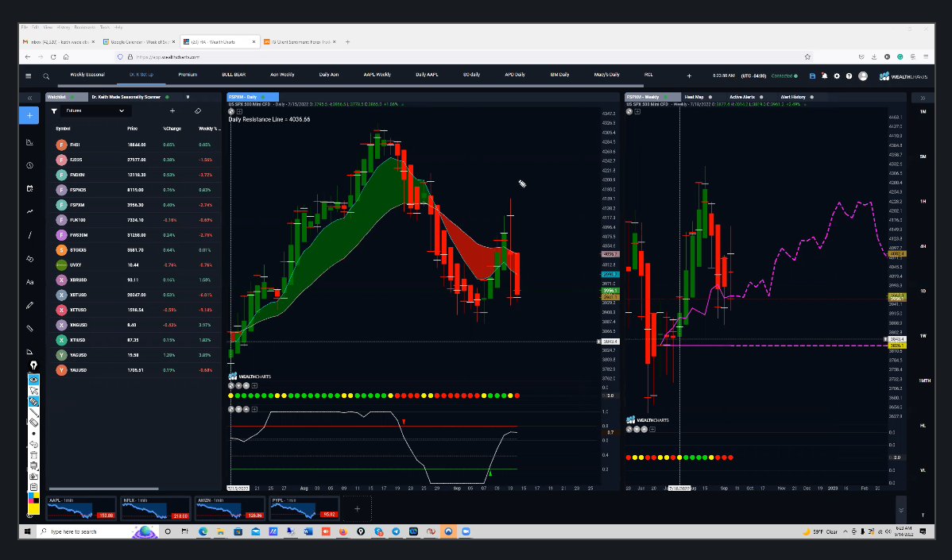Click the boxed arrow icon under Weekly chart title

[637, 112]
